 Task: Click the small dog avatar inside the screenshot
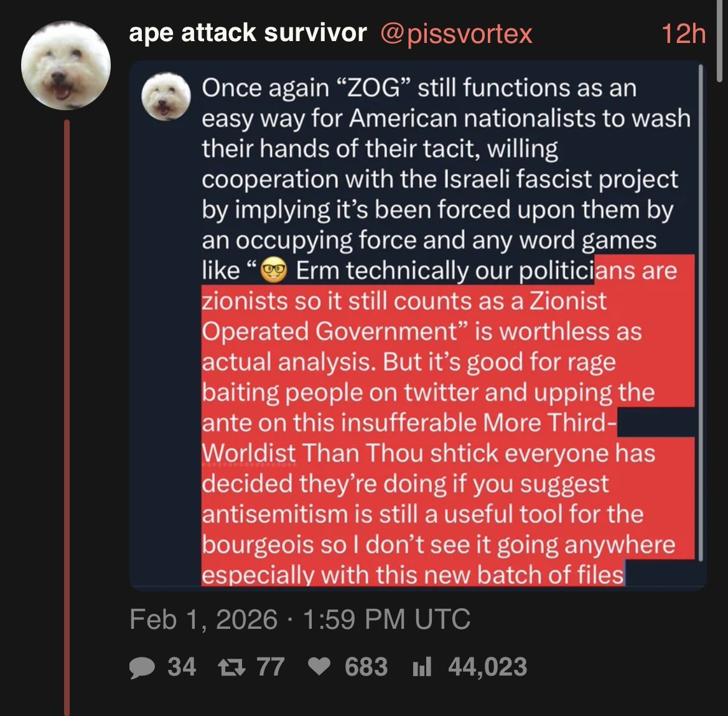[166, 96]
